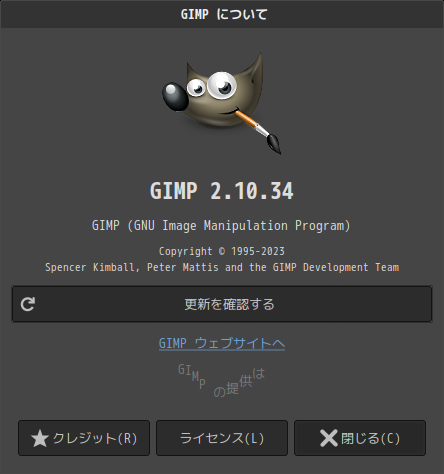The width and height of the screenshot is (444, 474).
Task: Click the star icon on the クレジット button
Action: point(40,438)
